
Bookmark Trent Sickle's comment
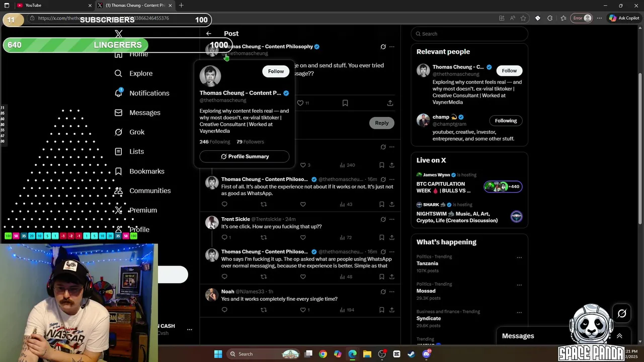coord(382,237)
